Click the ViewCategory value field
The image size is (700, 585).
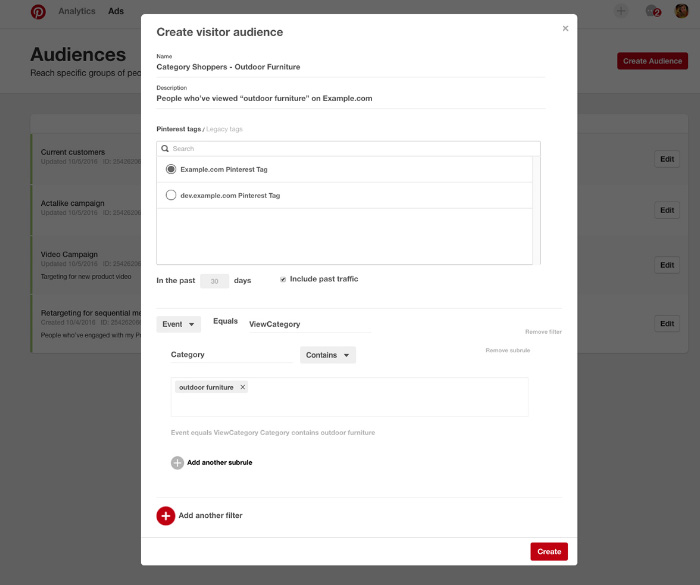pyautogui.click(x=309, y=324)
